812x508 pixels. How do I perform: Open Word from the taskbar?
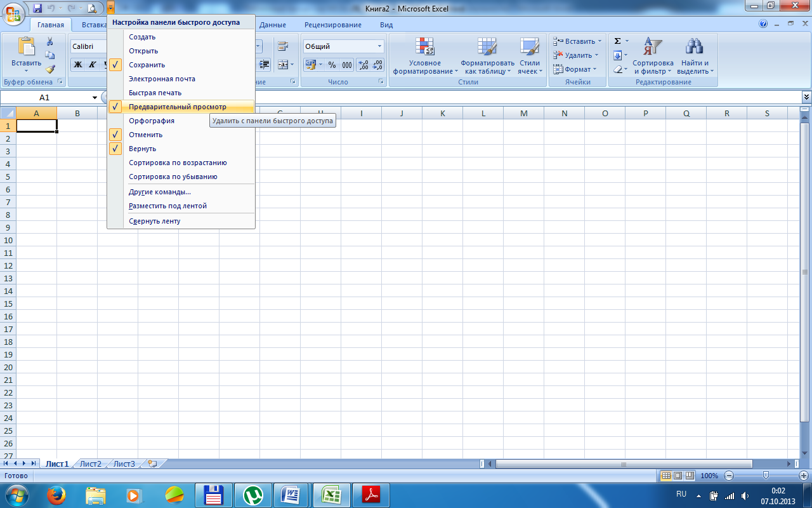point(292,495)
